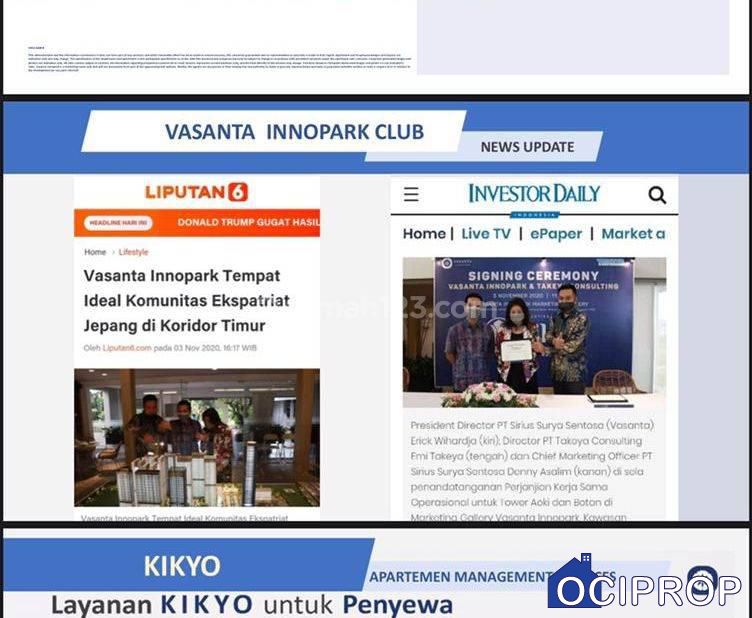The height and width of the screenshot is (618, 752).
Task: Open the Market menu item
Action: (633, 233)
